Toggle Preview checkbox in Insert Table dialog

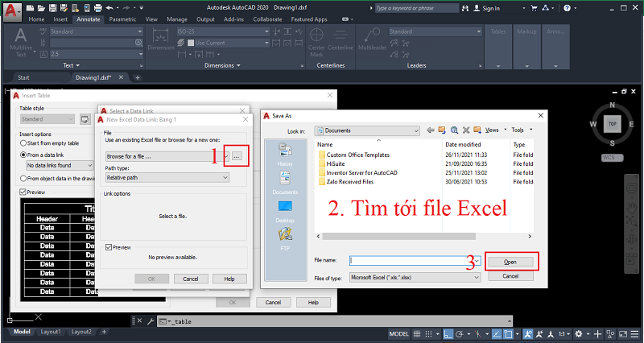click(x=23, y=192)
